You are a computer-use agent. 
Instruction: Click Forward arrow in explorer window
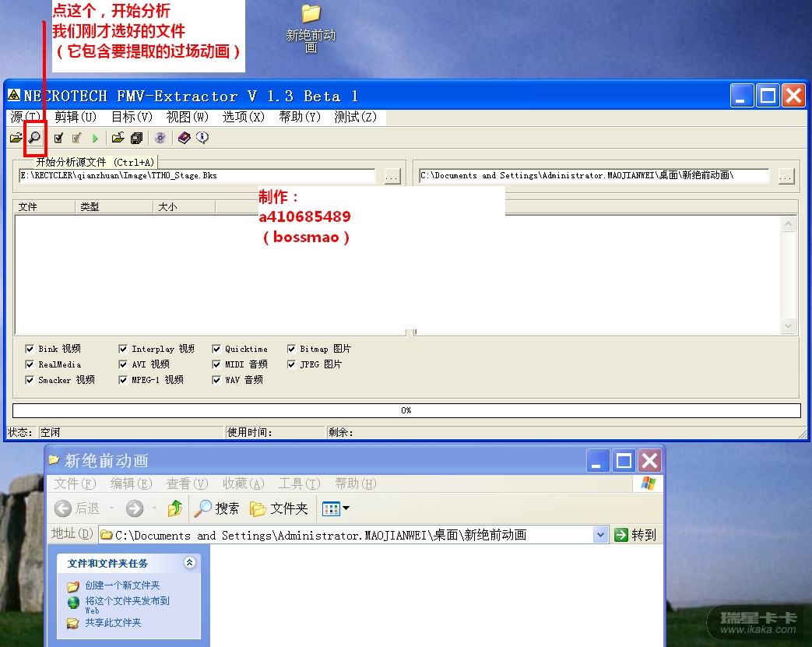pos(135,508)
